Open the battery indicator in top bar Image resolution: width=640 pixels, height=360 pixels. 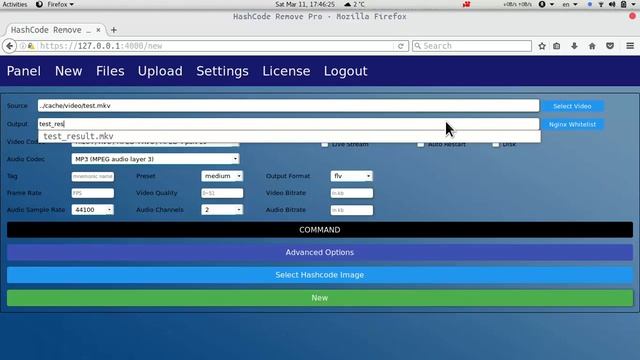pyautogui.click(x=624, y=4)
